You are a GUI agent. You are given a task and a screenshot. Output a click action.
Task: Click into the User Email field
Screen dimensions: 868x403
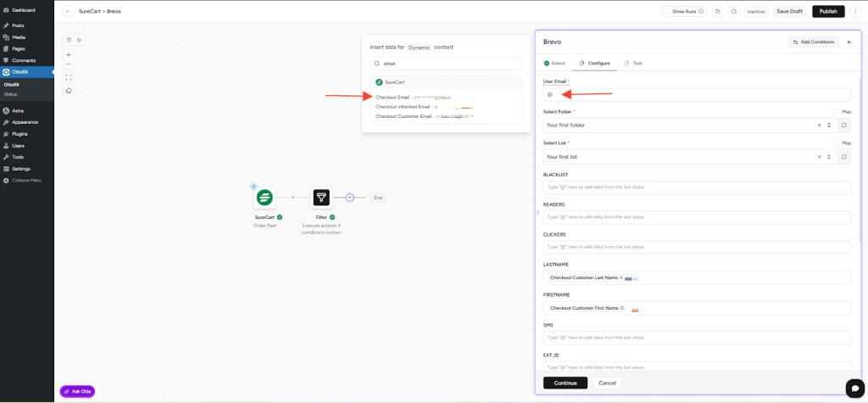pos(695,94)
